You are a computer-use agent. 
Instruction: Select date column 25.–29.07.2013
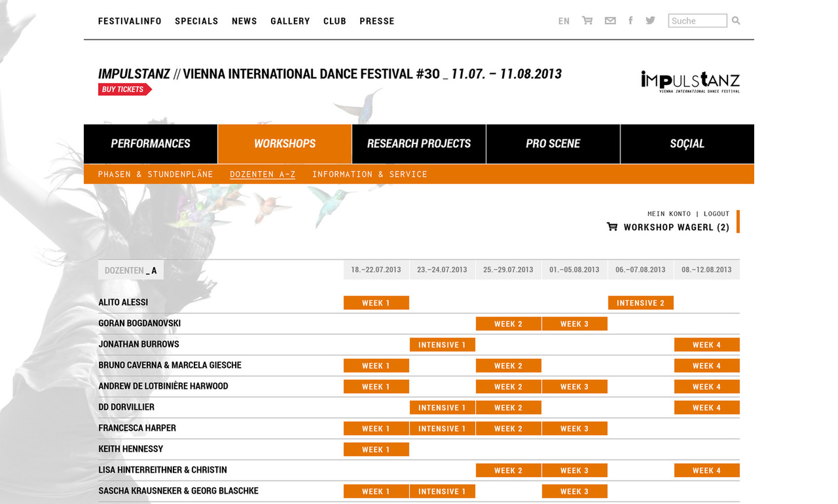tap(508, 270)
